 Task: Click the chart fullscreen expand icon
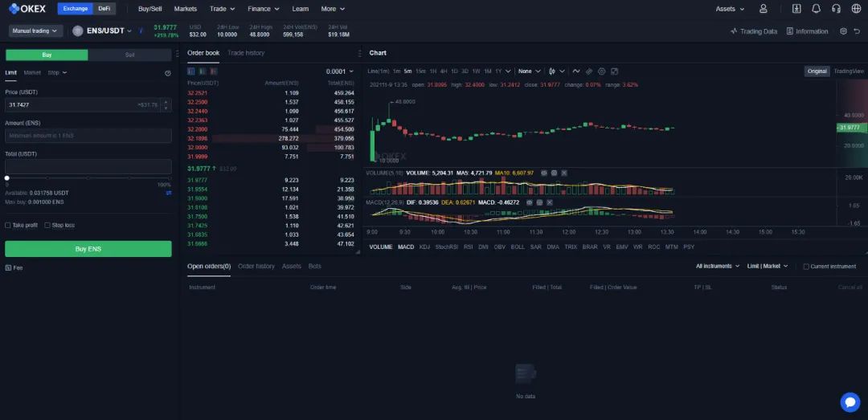[615, 71]
